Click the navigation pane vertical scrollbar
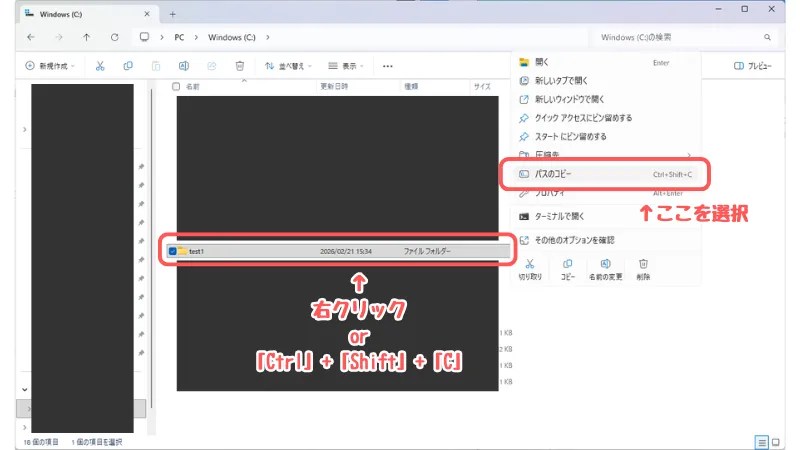Viewport: 800px width, 450px height. [x=152, y=248]
